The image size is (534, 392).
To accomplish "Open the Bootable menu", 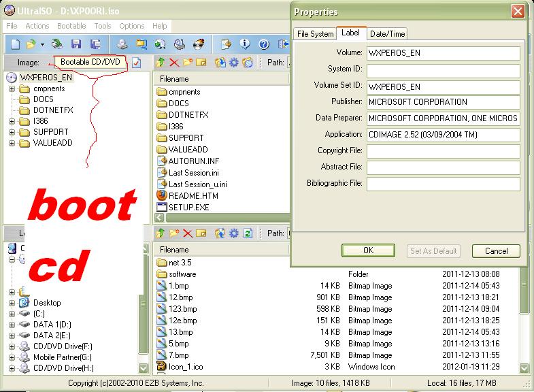I will [71, 26].
